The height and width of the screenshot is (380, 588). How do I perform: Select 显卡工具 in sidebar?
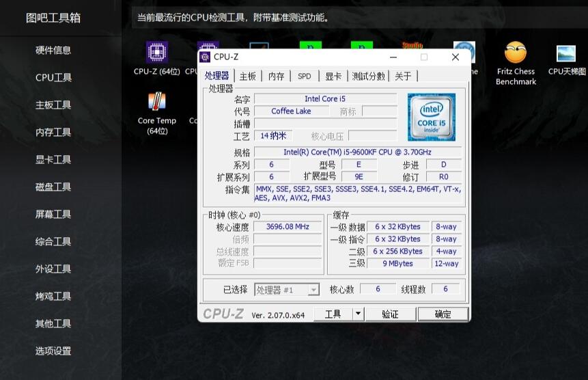(x=53, y=160)
